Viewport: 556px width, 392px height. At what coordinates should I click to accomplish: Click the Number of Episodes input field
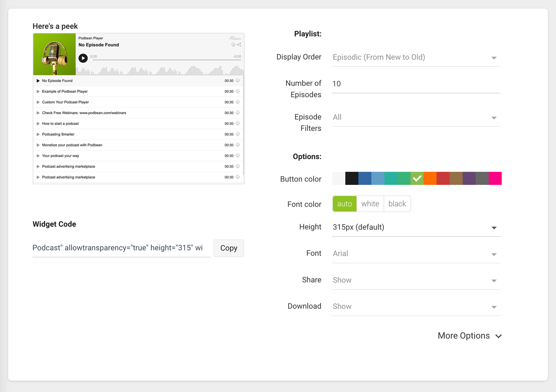(389, 83)
